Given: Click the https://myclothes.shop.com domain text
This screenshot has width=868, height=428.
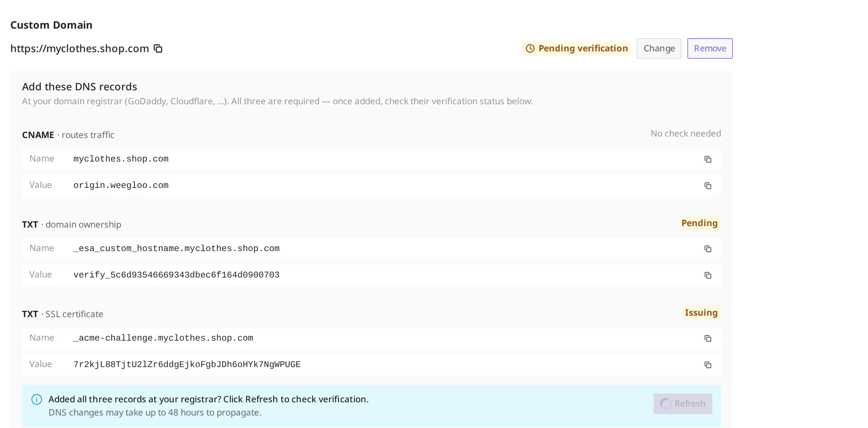Looking at the screenshot, I should [80, 48].
